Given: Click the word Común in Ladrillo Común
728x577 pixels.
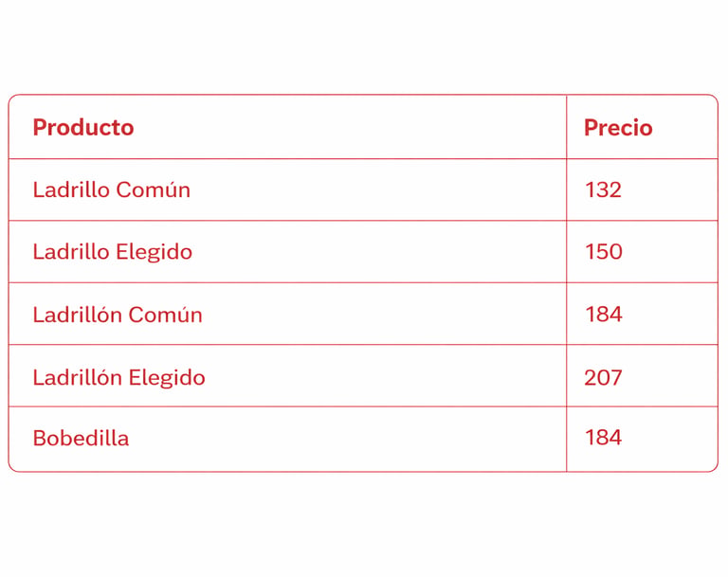Looking at the screenshot, I should pyautogui.click(x=154, y=189).
